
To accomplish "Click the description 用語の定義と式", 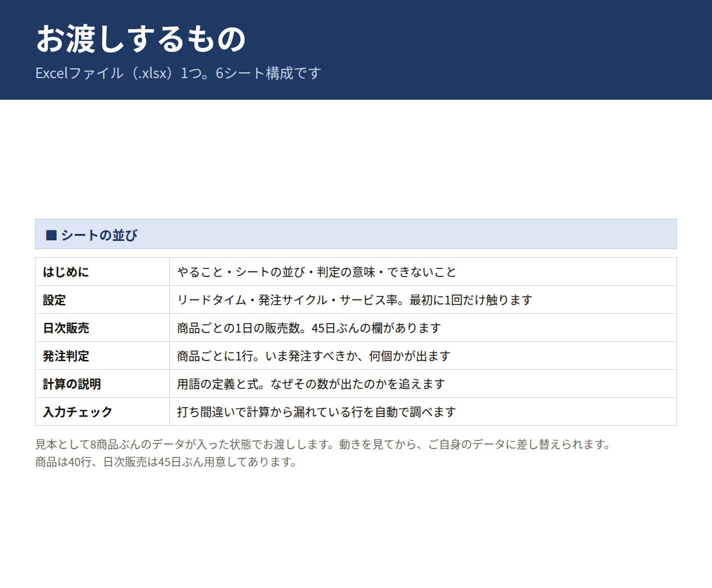I will pos(311,384).
